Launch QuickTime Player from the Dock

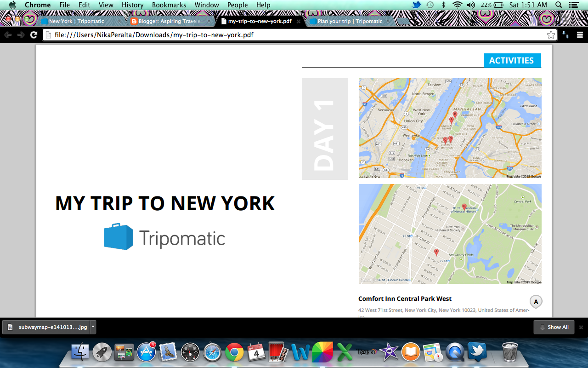click(455, 352)
